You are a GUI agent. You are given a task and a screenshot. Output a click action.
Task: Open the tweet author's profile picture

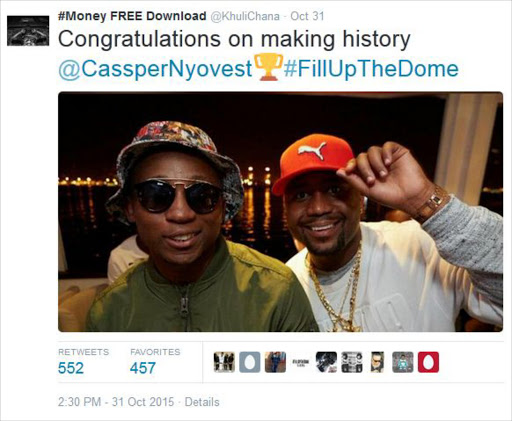click(28, 31)
